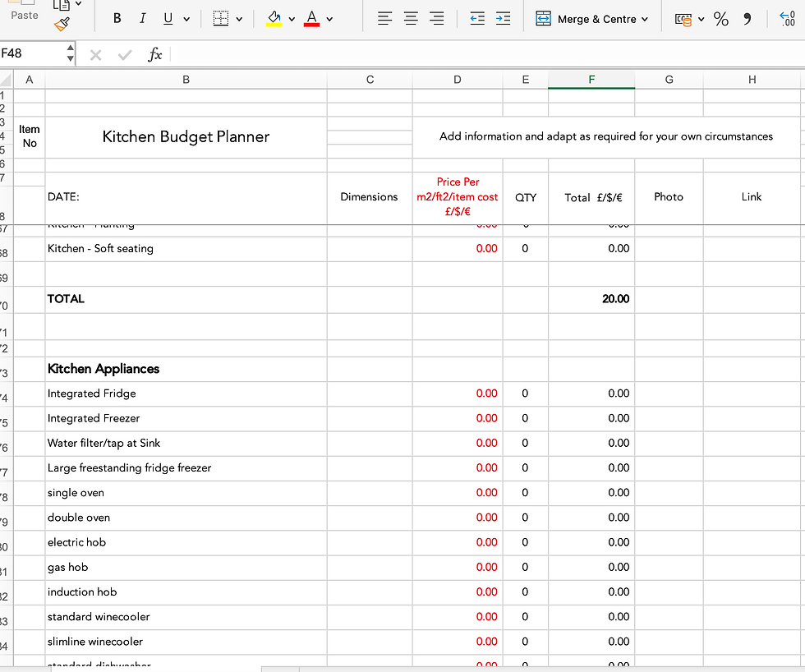The width and height of the screenshot is (805, 672).
Task: Select the Kitchen - Soft seating cell
Action: (x=186, y=249)
